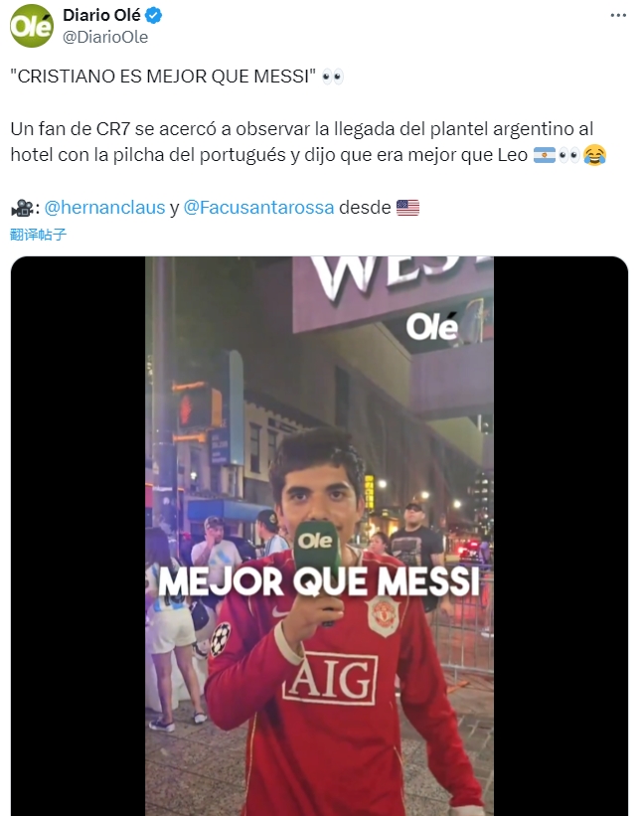The height and width of the screenshot is (816, 644).
Task: Click the Argentina flag emoji
Action: 545,155
